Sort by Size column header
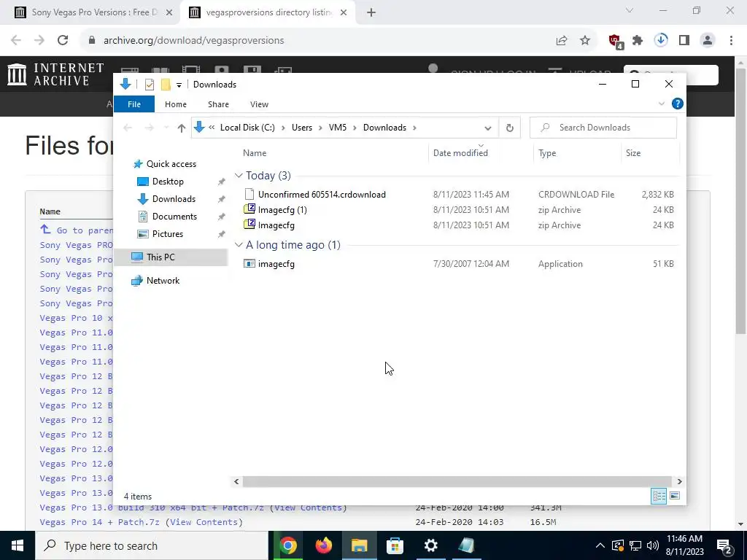The image size is (747, 560). pyautogui.click(x=633, y=153)
